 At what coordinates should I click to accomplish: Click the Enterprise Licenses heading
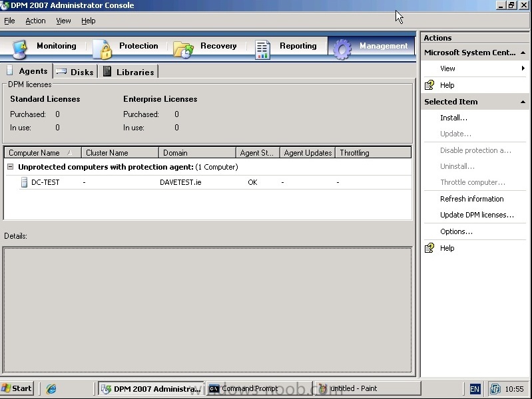pyautogui.click(x=160, y=99)
